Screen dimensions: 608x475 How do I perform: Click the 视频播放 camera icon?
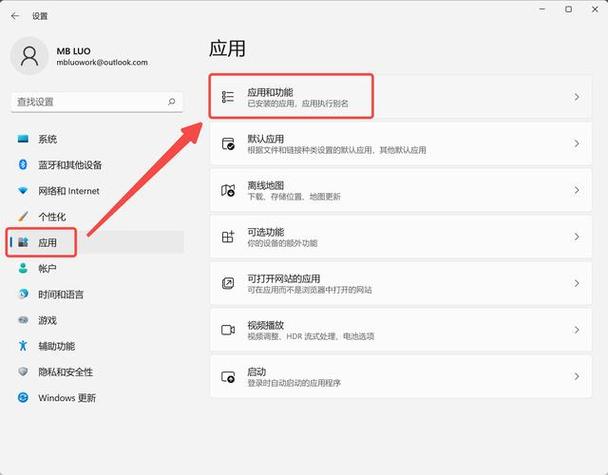(228, 330)
